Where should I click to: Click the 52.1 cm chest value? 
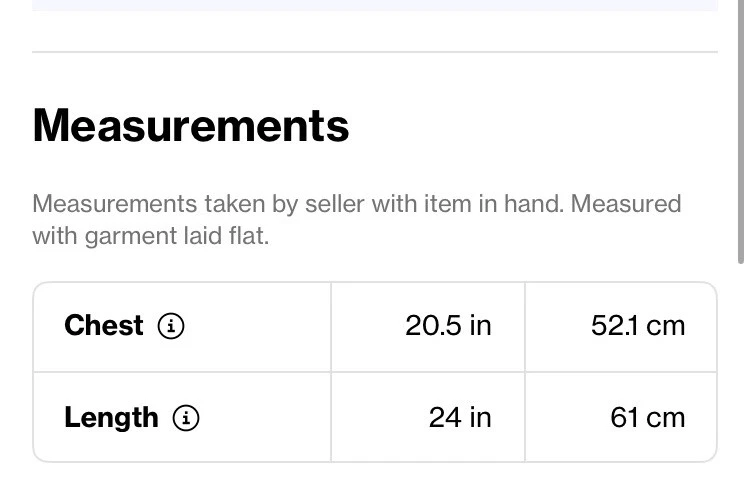[x=638, y=326]
